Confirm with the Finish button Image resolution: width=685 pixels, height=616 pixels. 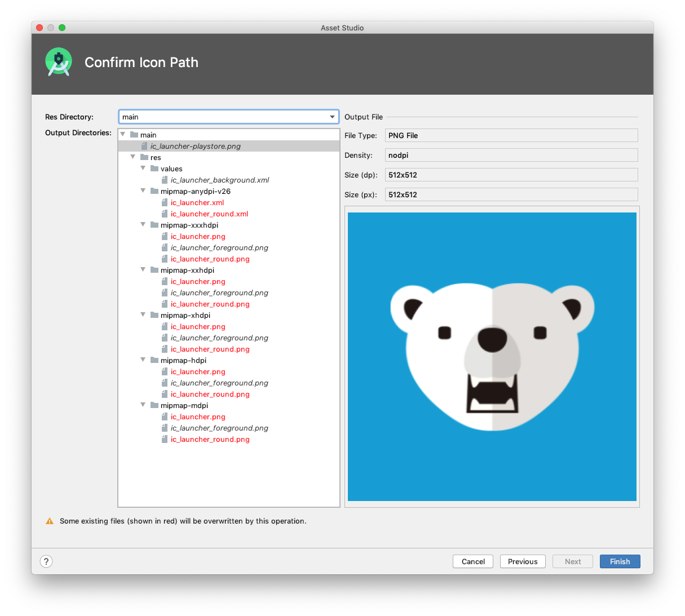point(620,561)
